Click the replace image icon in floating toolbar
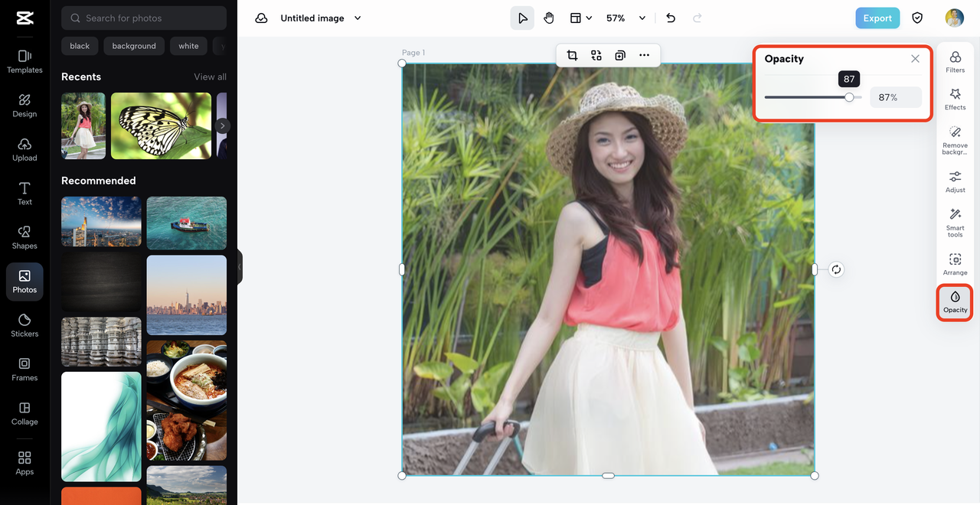The height and width of the screenshot is (505, 980). click(596, 55)
